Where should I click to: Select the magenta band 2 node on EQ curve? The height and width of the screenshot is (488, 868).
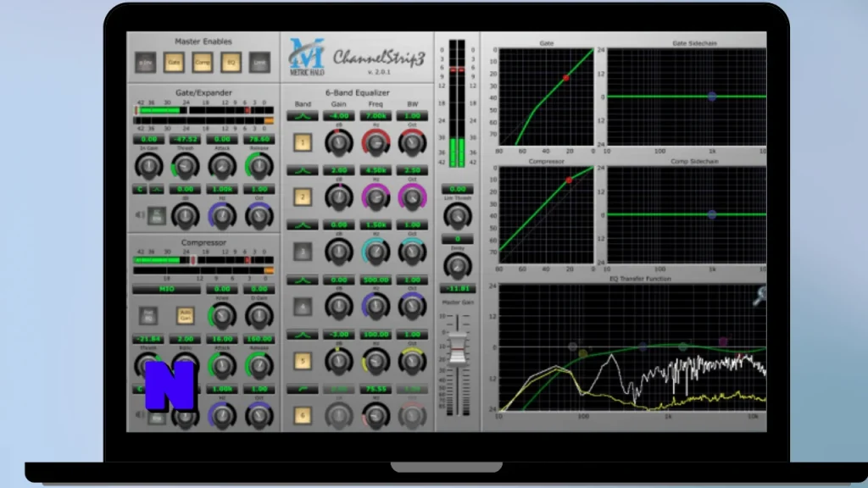723,342
